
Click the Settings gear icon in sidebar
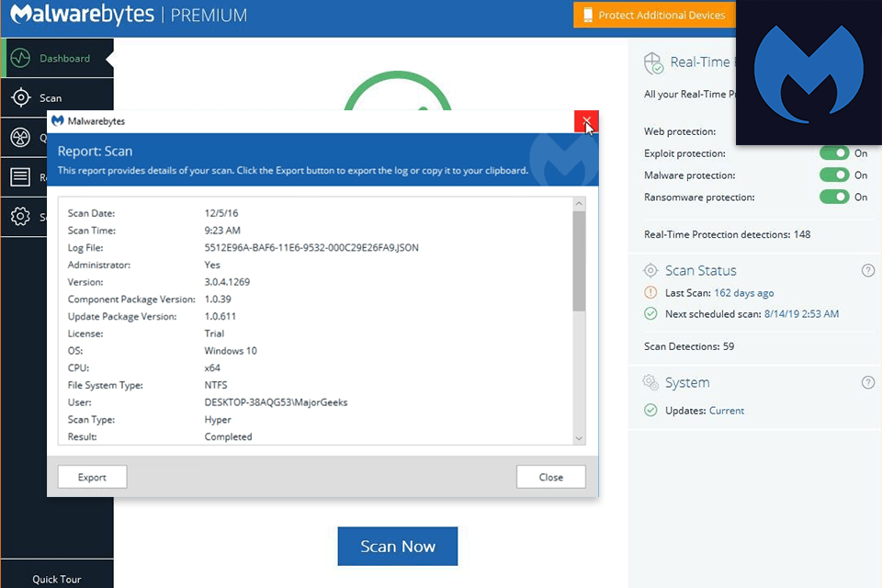[21, 216]
